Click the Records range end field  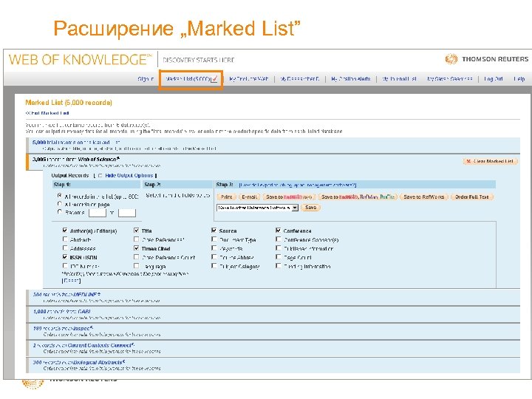click(x=127, y=213)
